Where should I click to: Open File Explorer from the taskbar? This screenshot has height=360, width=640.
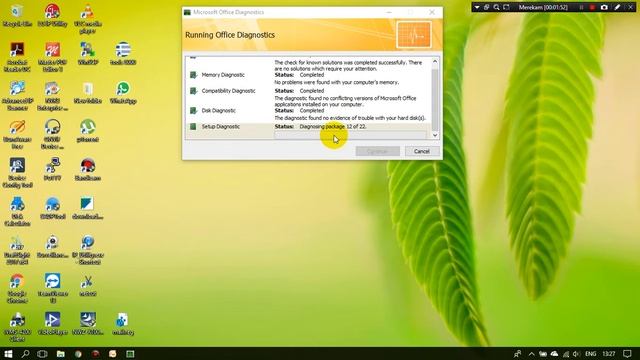pyautogui.click(x=60, y=353)
